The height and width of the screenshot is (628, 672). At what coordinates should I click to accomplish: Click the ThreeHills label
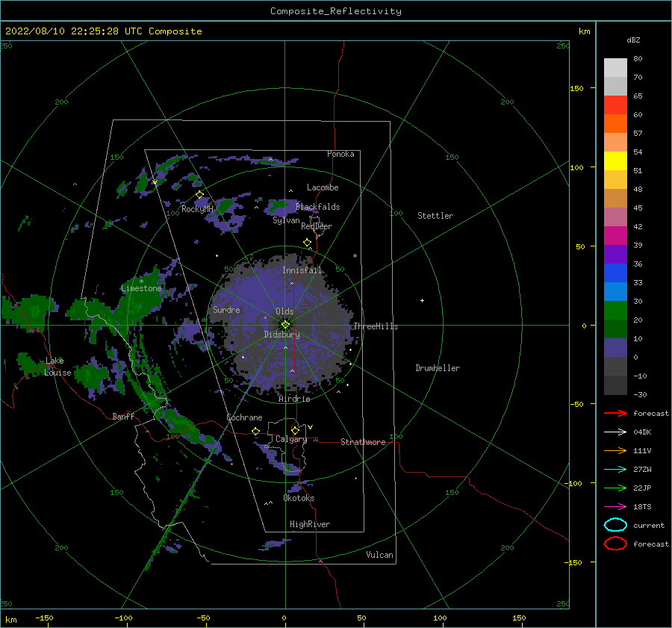376,326
